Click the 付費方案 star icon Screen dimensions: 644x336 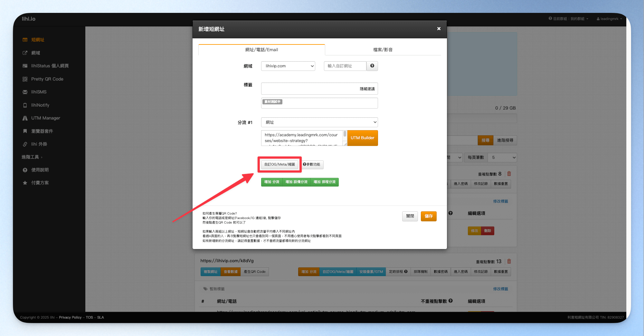tap(25, 183)
